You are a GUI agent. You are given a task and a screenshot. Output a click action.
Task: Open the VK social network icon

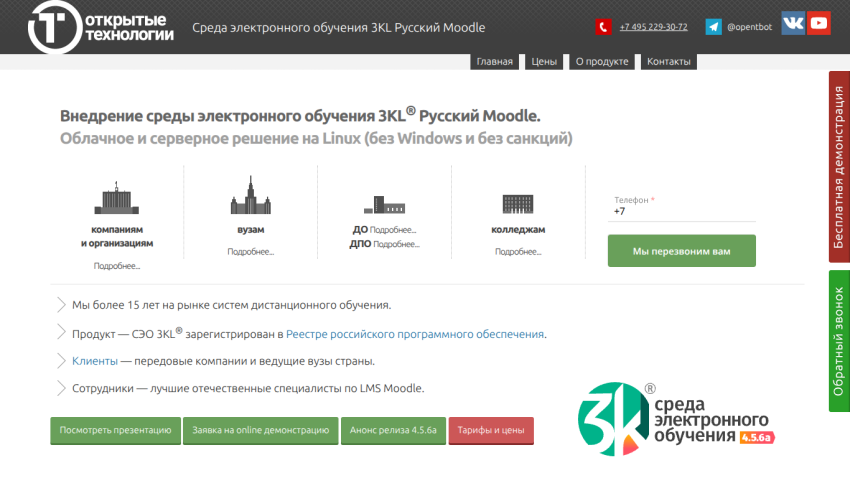click(x=793, y=23)
